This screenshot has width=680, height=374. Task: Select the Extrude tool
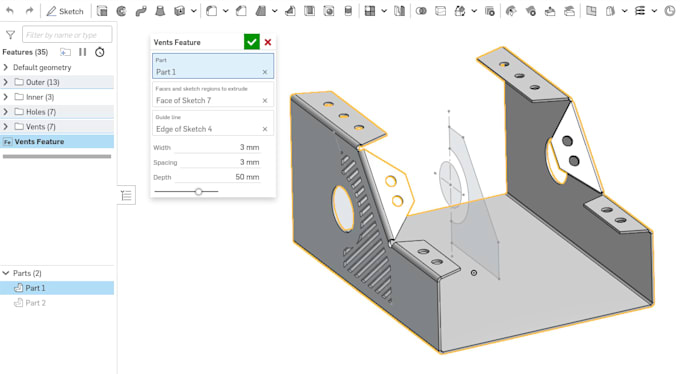(102, 11)
